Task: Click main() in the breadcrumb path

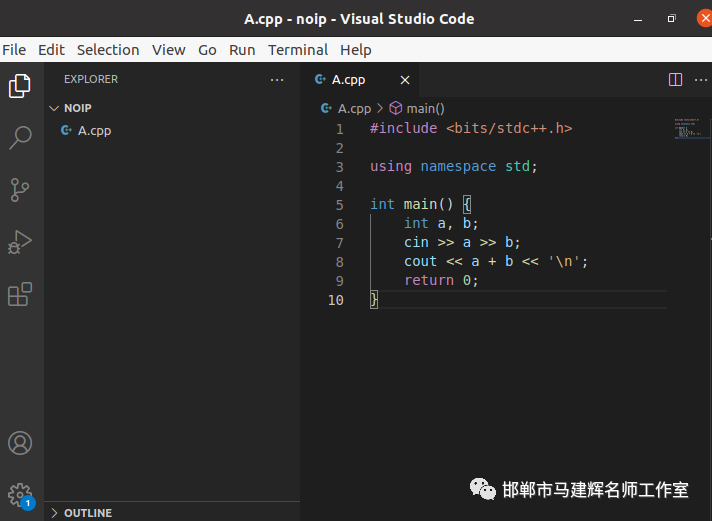Action: point(425,109)
